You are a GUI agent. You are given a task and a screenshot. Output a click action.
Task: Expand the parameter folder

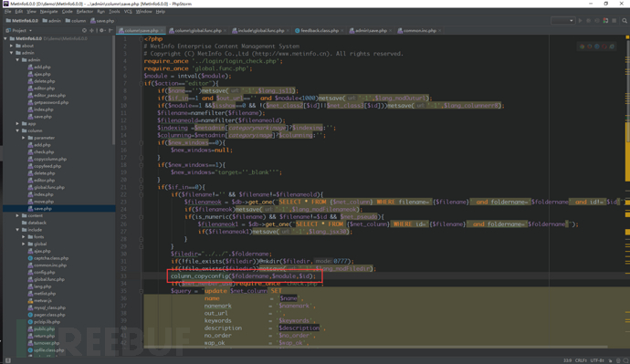24,138
